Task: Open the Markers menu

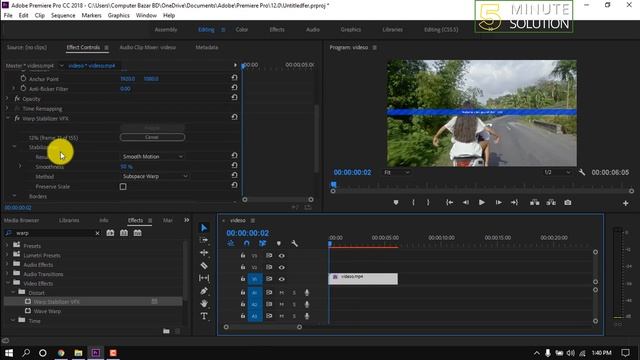Action: (x=91, y=15)
